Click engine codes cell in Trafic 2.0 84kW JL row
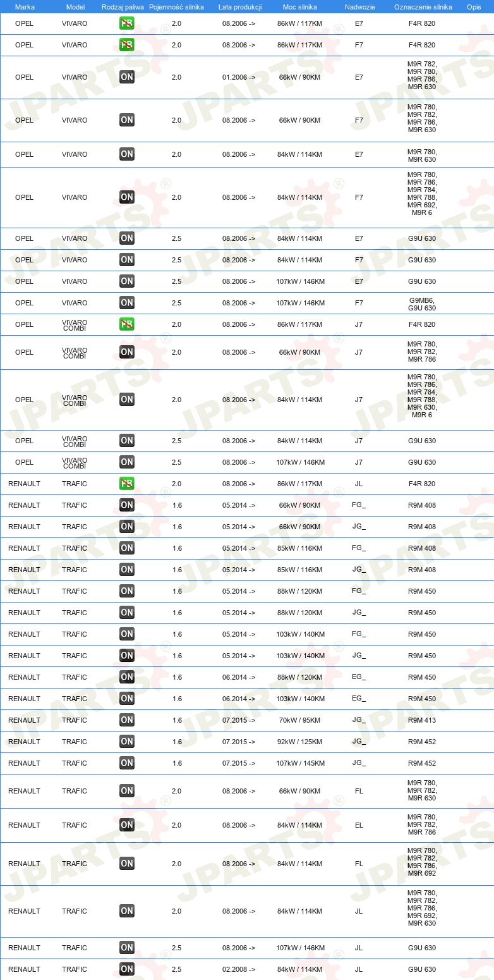Viewport: 494px width, 980px height. click(422, 908)
